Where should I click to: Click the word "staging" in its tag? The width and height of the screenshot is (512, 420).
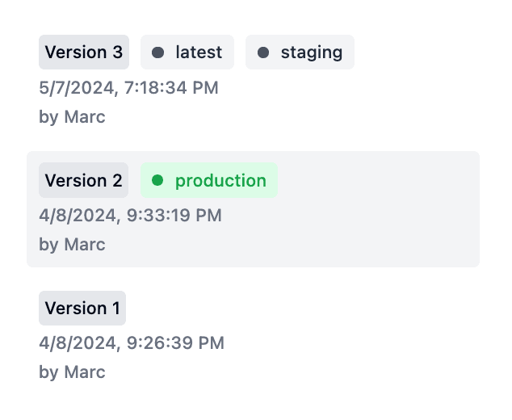pyautogui.click(x=312, y=52)
